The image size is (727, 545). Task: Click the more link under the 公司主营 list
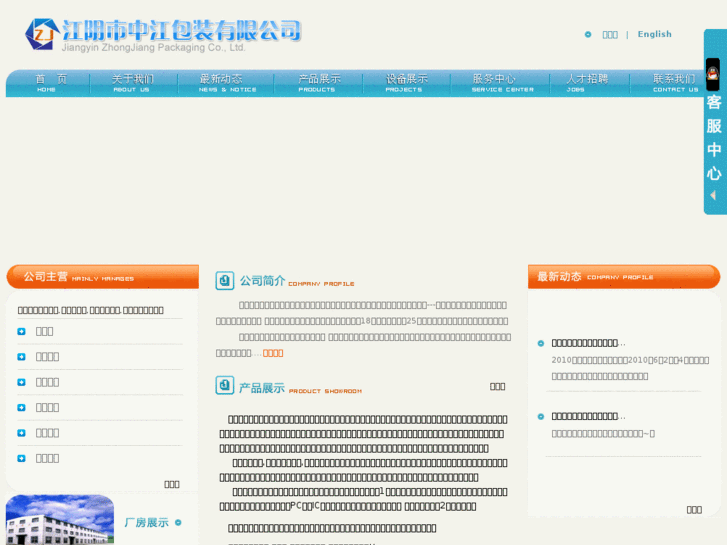coord(172,484)
